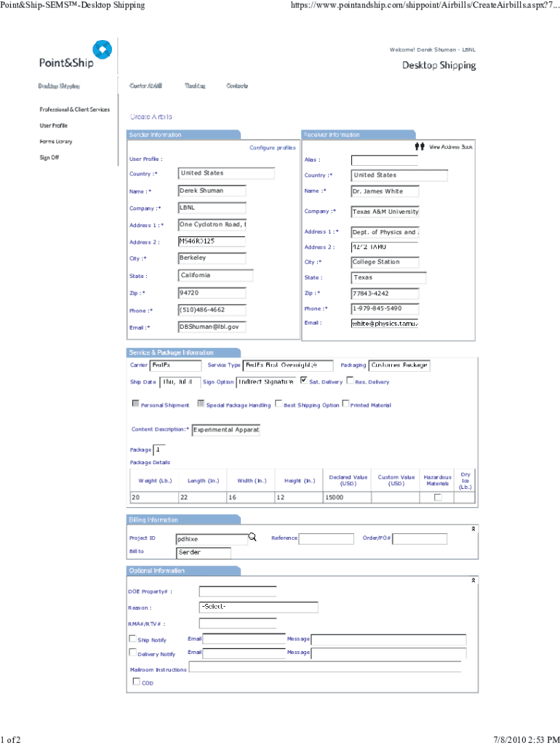The image size is (560, 745).
Task: Click the Custom Value cell
Action: click(396, 498)
